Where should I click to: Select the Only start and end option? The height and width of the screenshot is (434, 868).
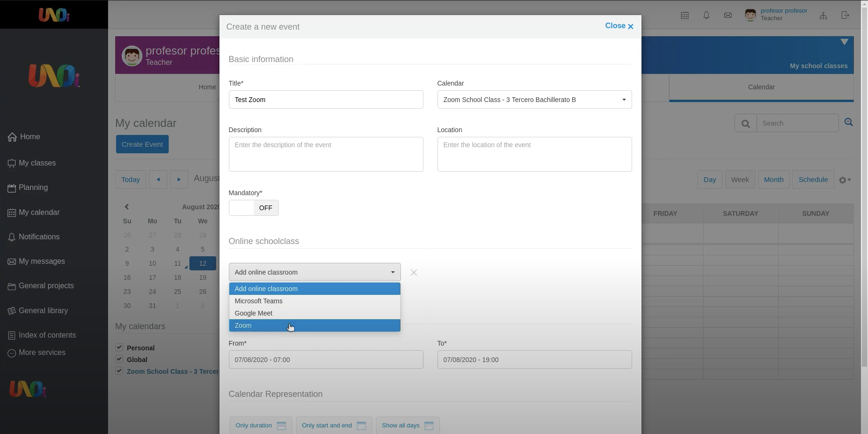334,426
